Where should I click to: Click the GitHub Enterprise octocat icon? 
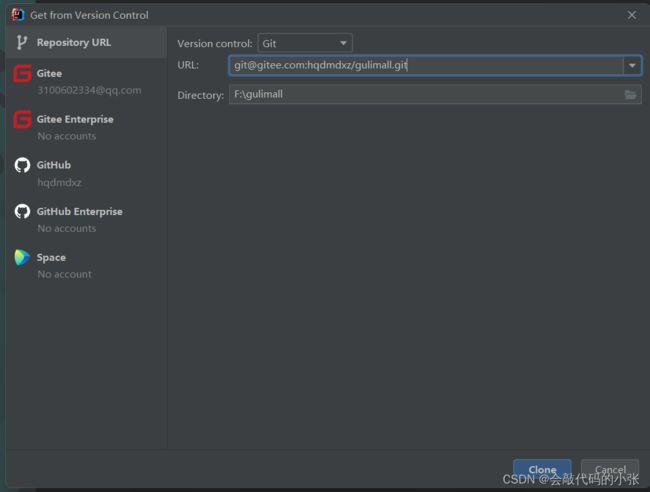point(22,211)
